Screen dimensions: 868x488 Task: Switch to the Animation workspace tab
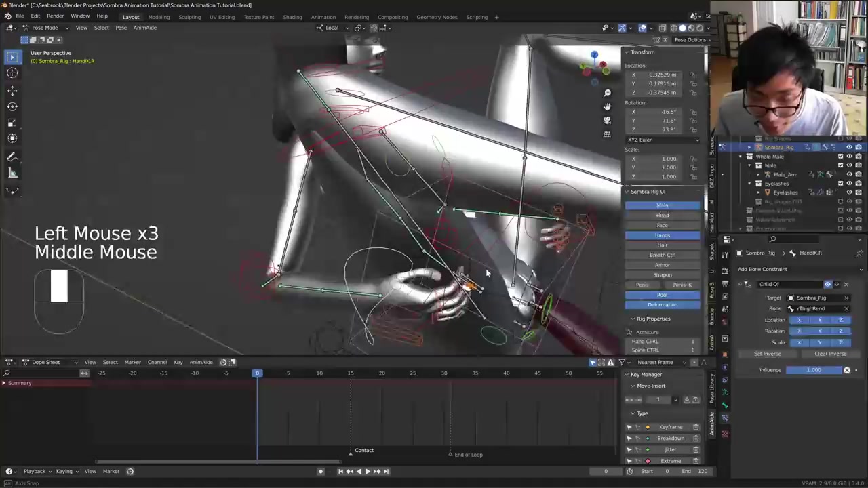pyautogui.click(x=323, y=17)
